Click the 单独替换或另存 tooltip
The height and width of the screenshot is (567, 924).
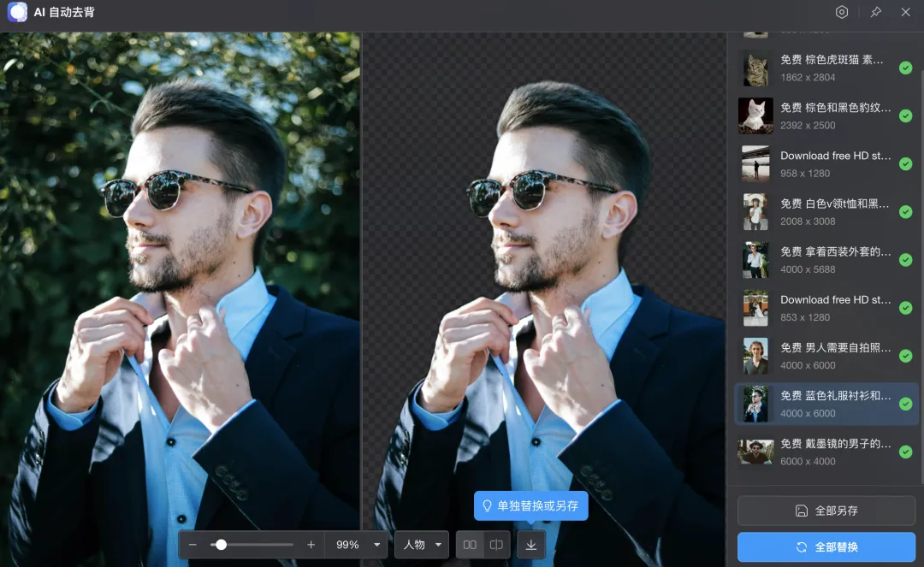pos(531,505)
